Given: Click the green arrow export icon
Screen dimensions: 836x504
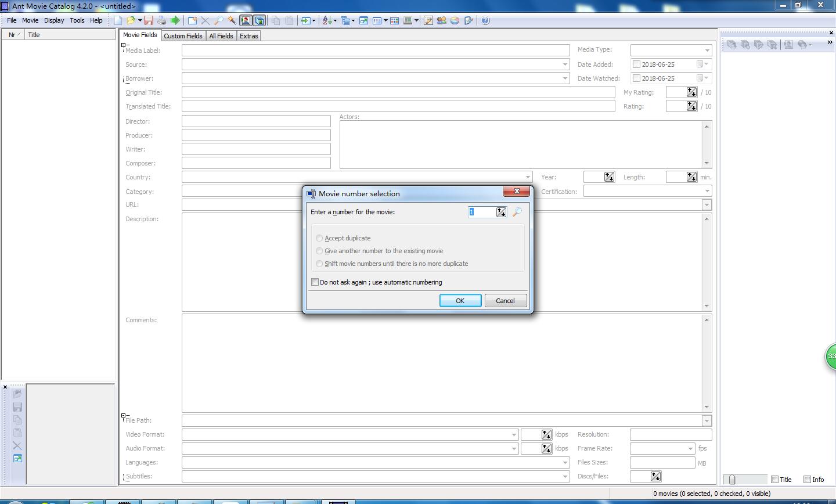Looking at the screenshot, I should coord(175,20).
